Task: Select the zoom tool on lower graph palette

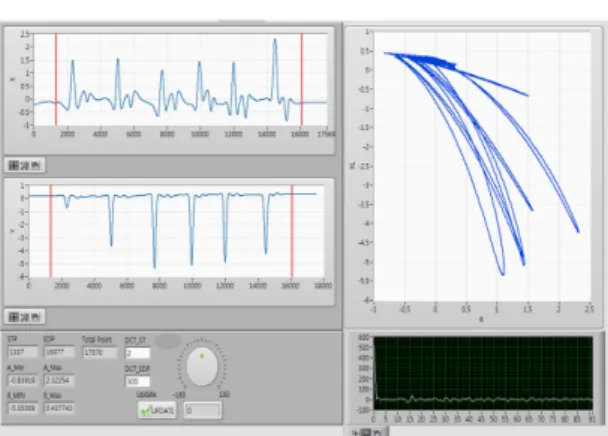Action: (24, 317)
